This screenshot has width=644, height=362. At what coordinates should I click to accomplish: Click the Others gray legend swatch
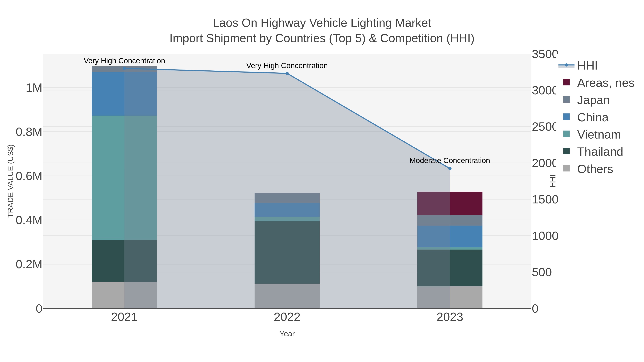(x=567, y=168)
